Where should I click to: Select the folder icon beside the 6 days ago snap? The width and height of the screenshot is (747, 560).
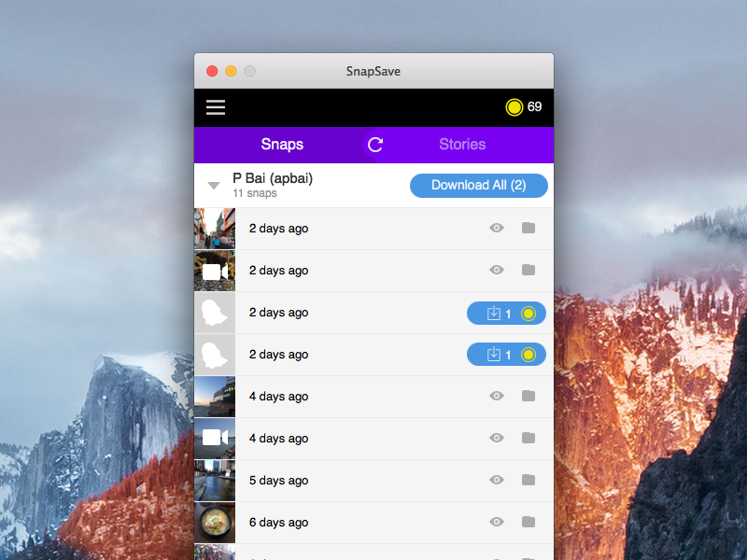pyautogui.click(x=529, y=522)
